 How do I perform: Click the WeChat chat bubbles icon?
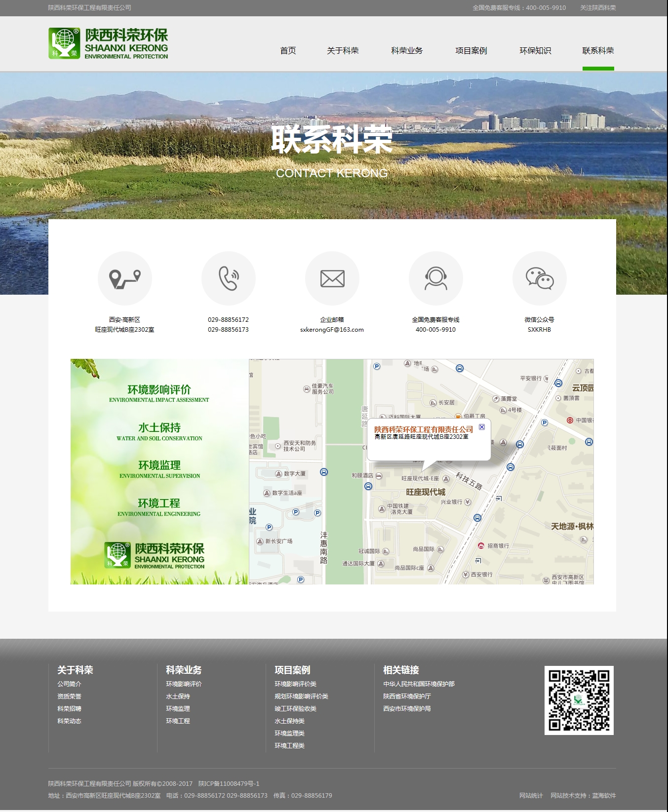click(x=540, y=278)
